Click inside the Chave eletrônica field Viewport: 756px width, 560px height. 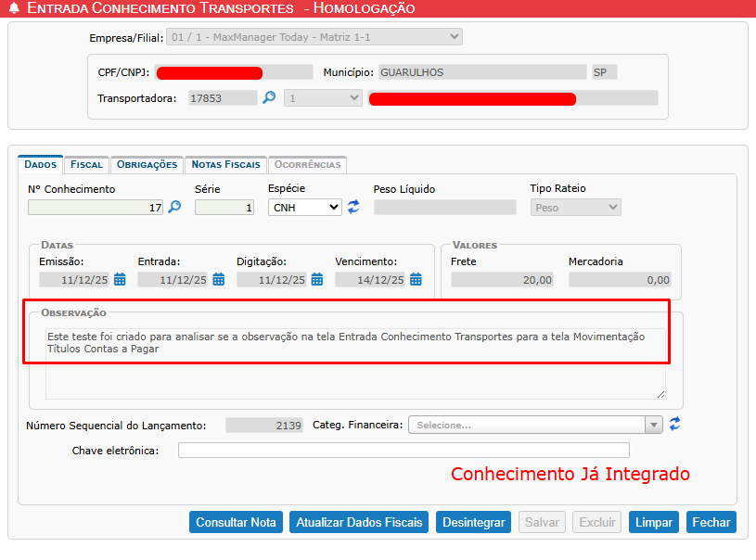point(404,451)
